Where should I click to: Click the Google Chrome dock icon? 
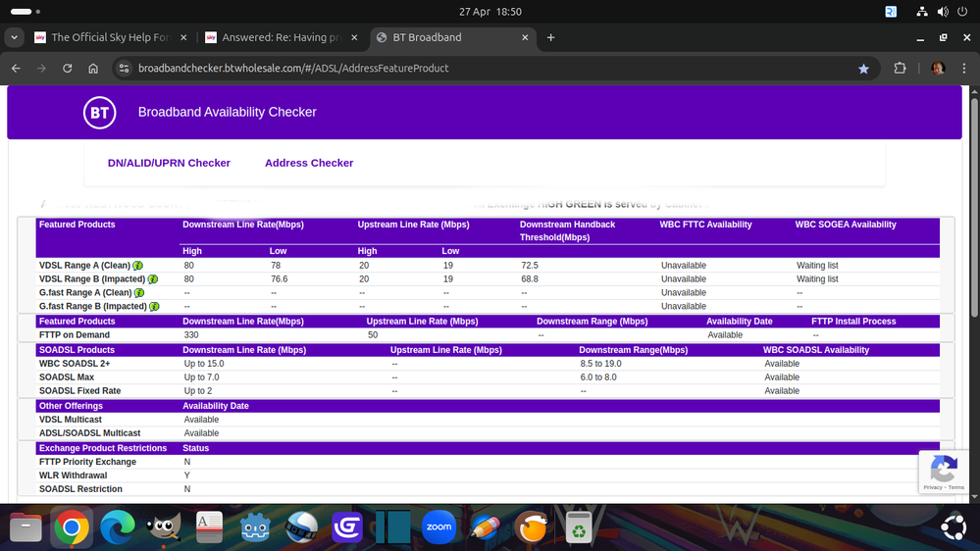click(72, 527)
